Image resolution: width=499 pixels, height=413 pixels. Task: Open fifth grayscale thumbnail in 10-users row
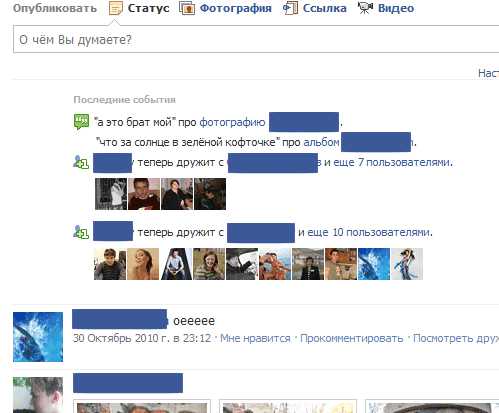point(242,264)
